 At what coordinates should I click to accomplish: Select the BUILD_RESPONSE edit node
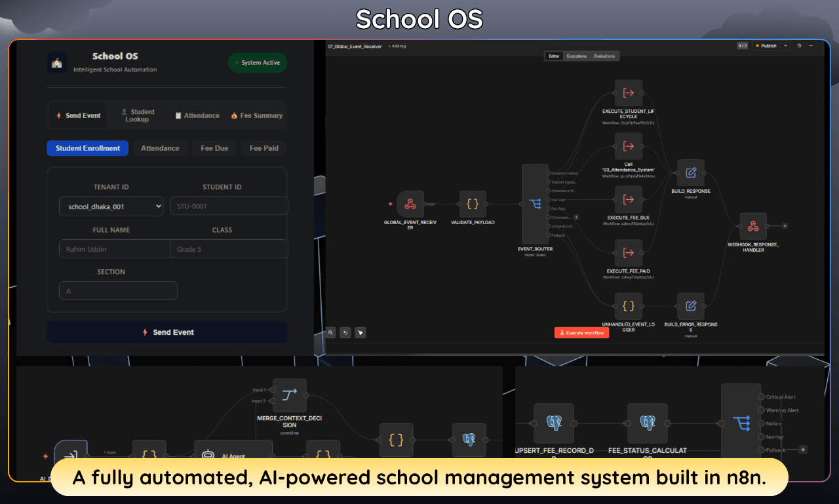[691, 173]
